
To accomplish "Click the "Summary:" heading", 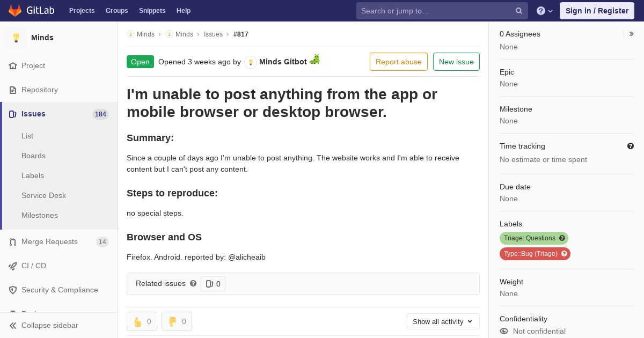I will pyautogui.click(x=150, y=138).
